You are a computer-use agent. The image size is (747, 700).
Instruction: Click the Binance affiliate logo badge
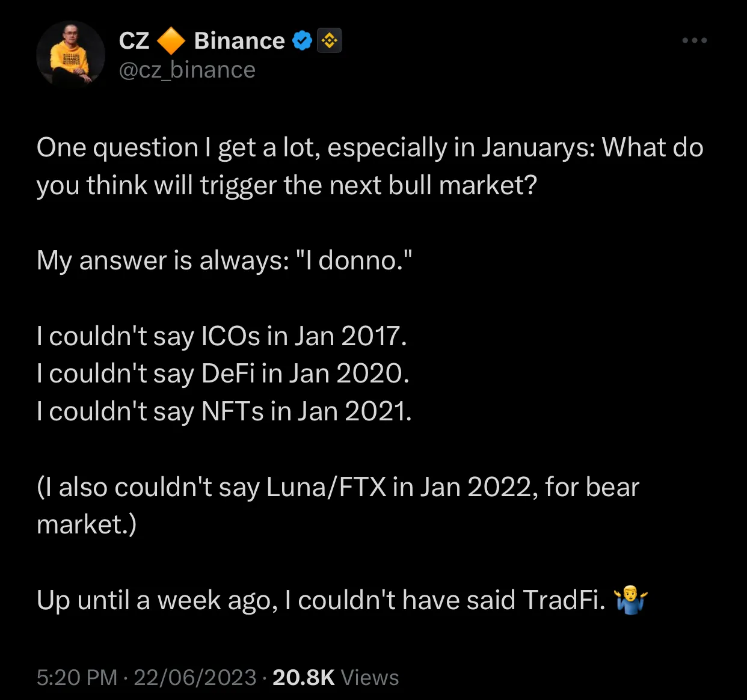pos(329,40)
